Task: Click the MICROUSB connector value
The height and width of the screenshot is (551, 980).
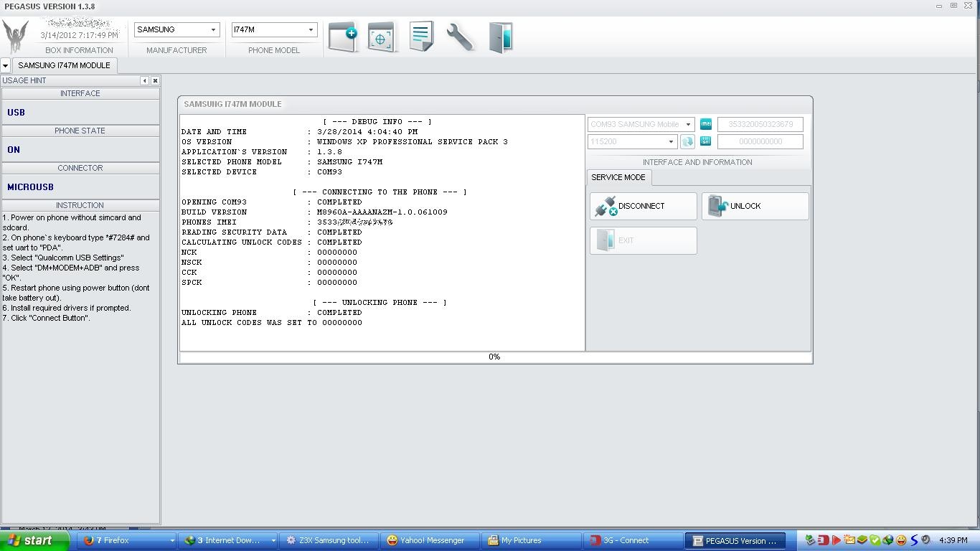Action: click(x=30, y=187)
